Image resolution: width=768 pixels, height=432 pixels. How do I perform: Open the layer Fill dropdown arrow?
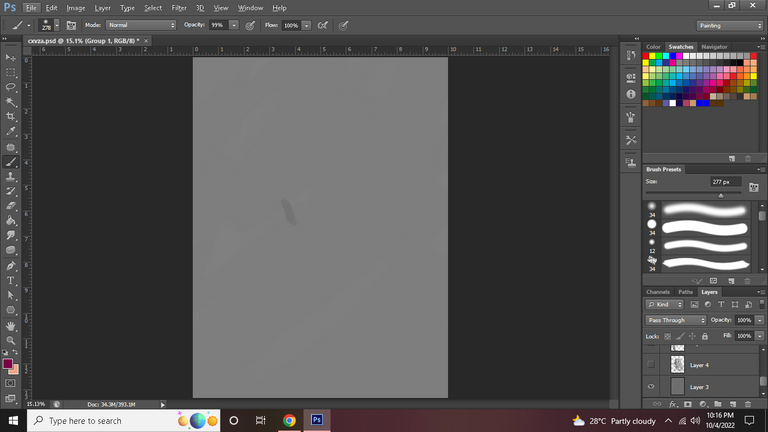(759, 336)
